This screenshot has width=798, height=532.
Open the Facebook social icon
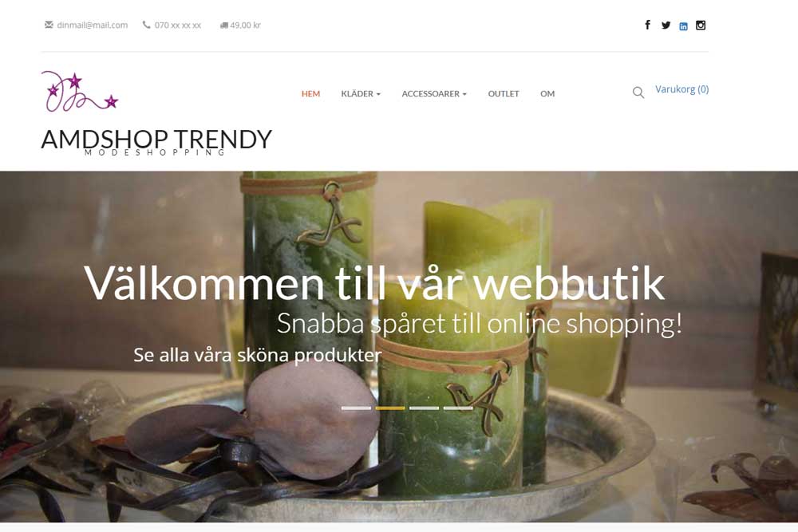coord(647,25)
